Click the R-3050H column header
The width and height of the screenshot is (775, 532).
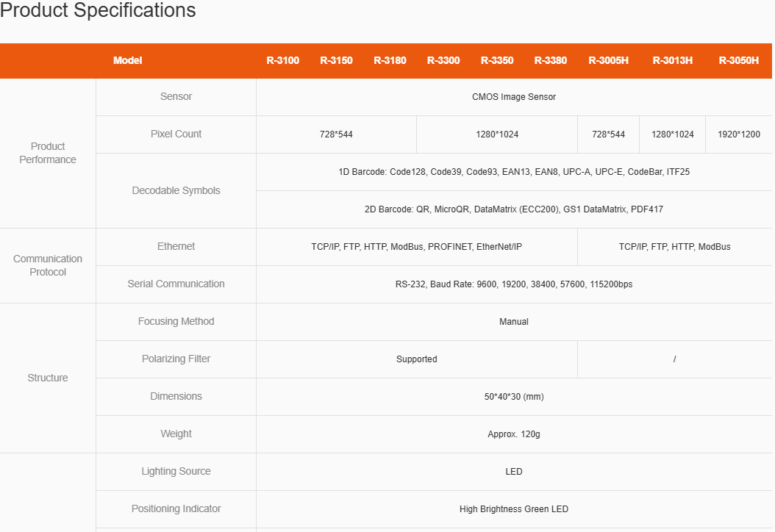coord(738,60)
